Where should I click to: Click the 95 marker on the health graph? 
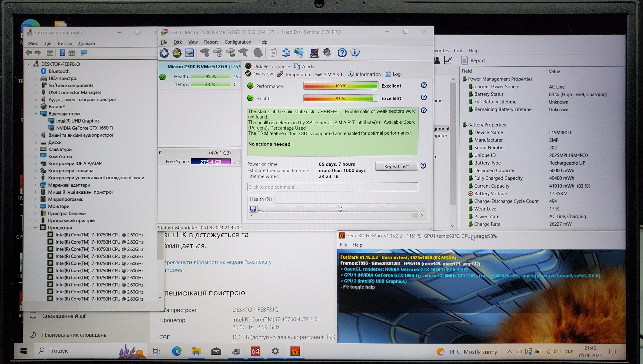pyautogui.click(x=340, y=208)
